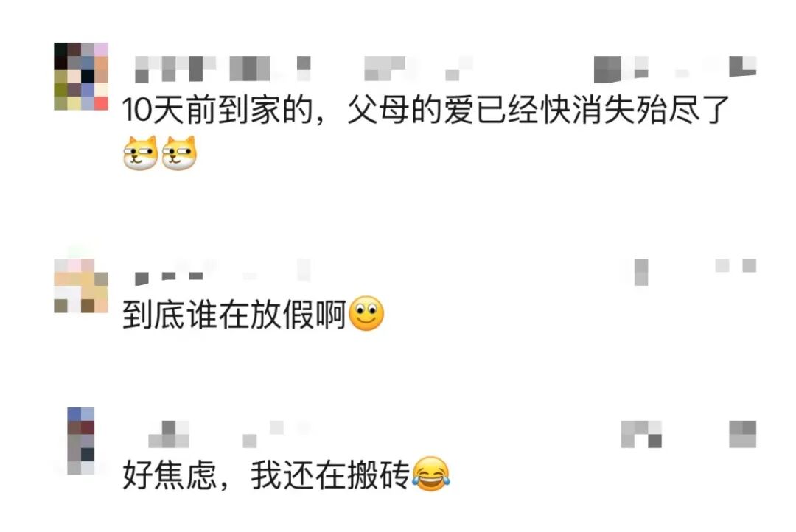Click the first doge emoji

tap(141, 153)
